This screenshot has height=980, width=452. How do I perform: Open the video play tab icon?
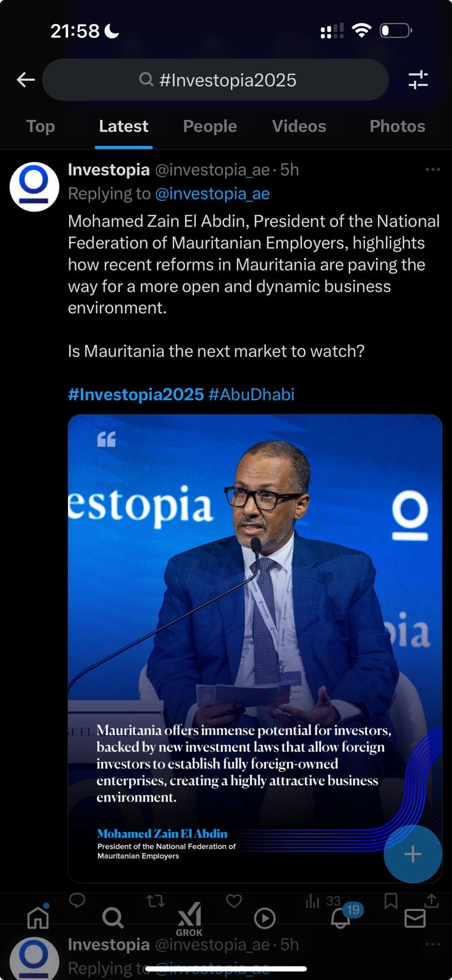(265, 918)
